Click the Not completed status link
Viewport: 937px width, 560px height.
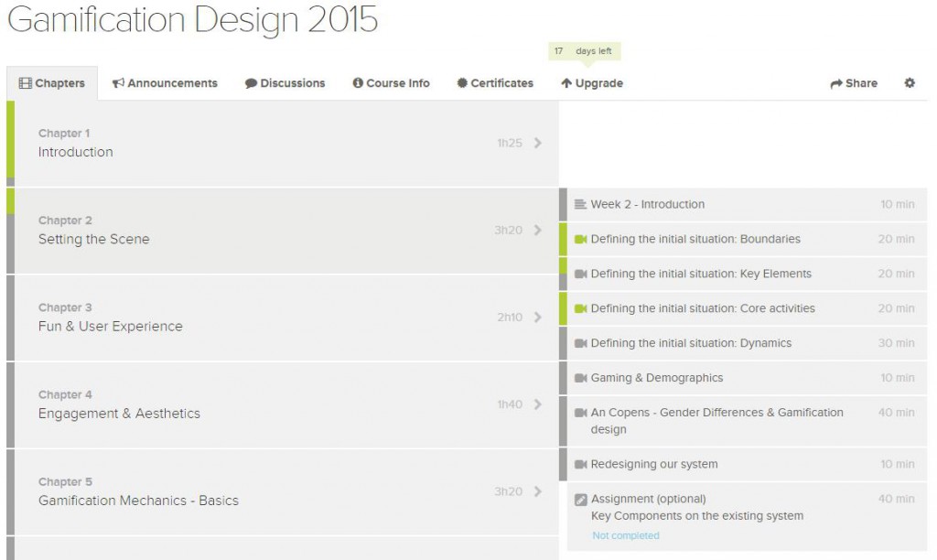tap(625, 535)
